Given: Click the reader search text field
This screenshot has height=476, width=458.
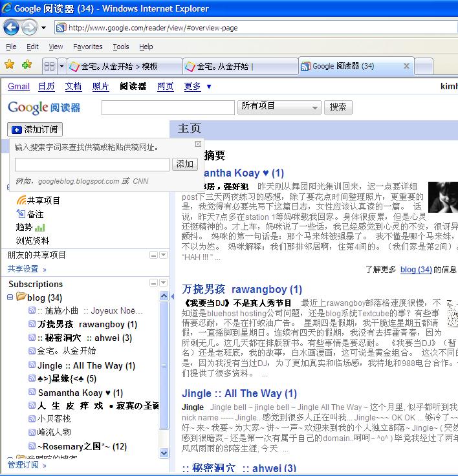Looking at the screenshot, I should 168,108.
